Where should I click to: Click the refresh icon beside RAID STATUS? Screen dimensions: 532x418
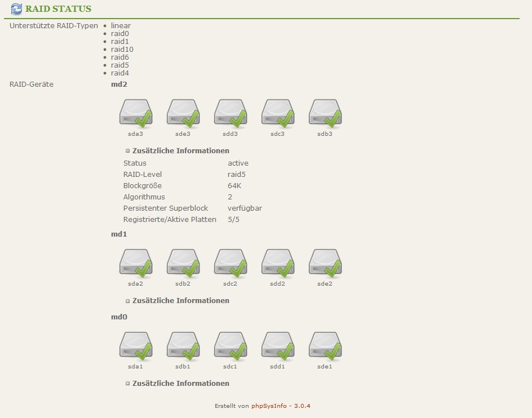click(x=16, y=9)
